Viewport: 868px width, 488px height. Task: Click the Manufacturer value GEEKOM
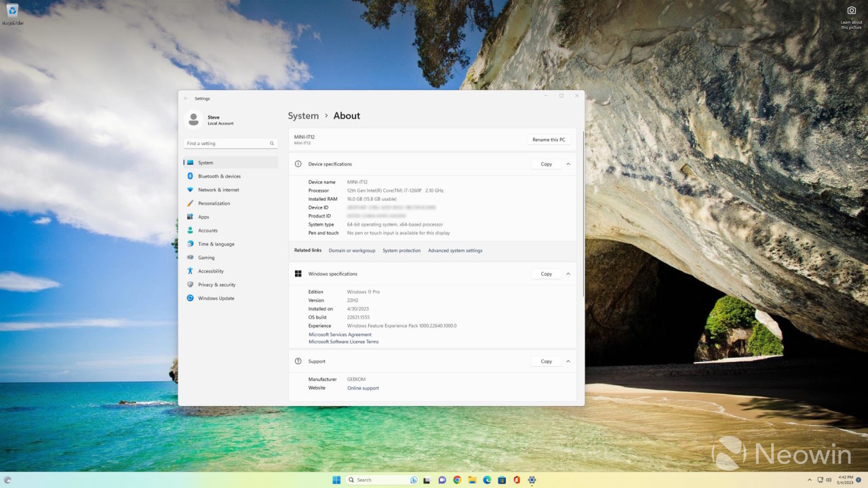point(356,380)
